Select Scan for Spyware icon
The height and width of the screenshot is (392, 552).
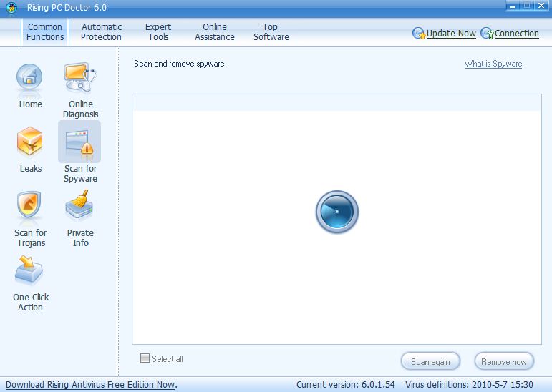(x=79, y=142)
